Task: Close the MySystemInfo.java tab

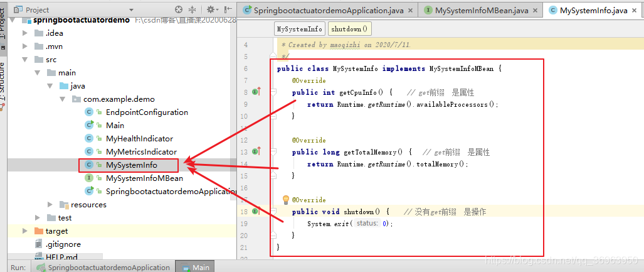Action: [x=635, y=10]
